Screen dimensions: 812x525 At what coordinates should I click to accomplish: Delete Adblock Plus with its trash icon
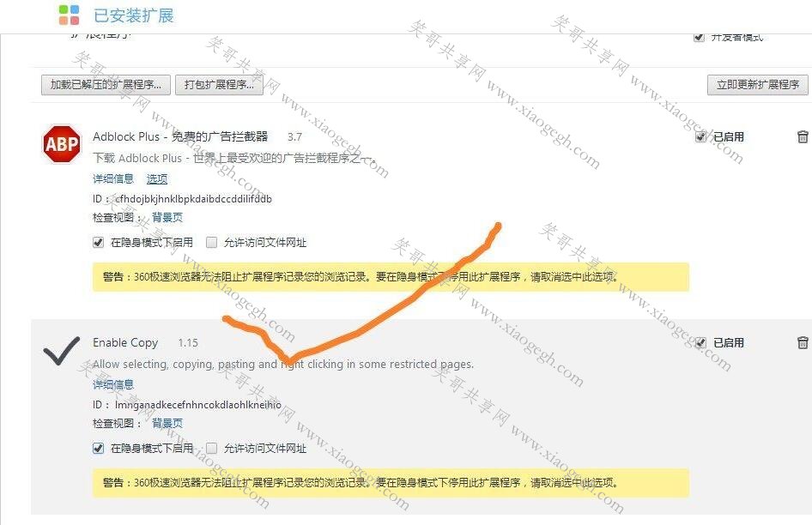[x=803, y=136]
